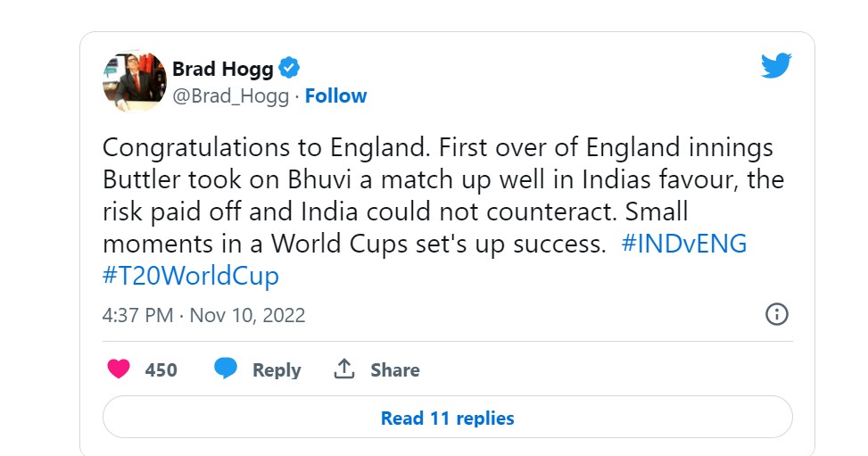Click the 450 likes count

click(161, 370)
